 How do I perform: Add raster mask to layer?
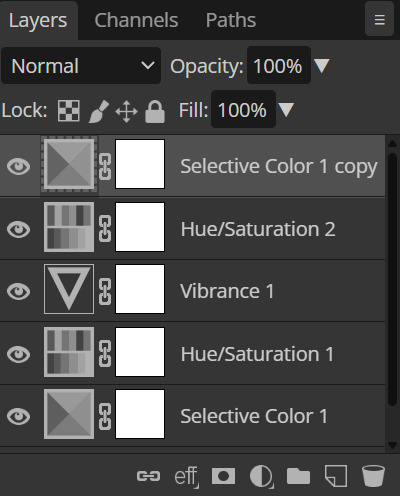pos(223,476)
